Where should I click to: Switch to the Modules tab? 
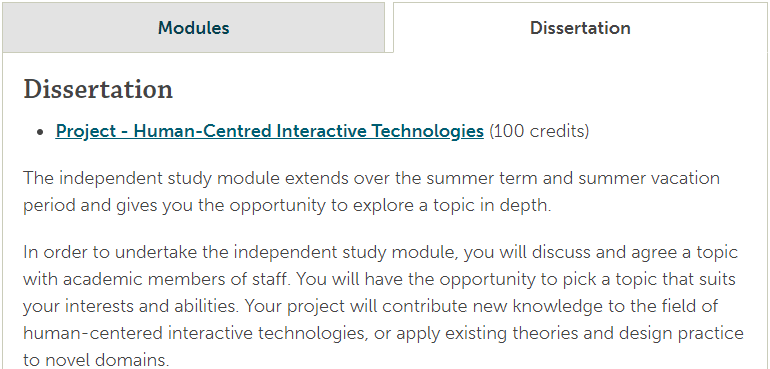(x=193, y=28)
